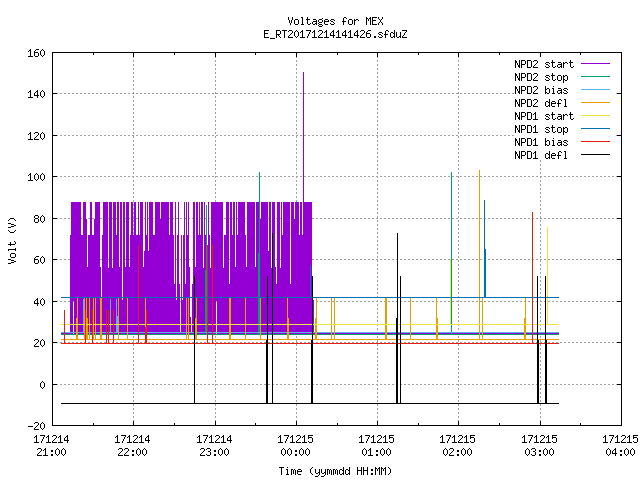Click the 'NPD2 bias' legend label

click(541, 90)
